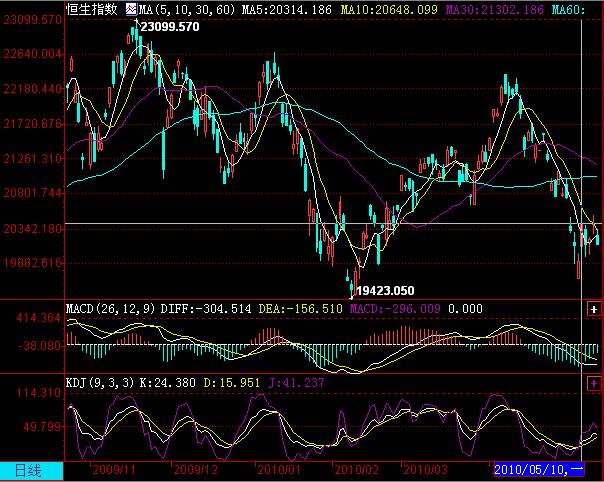Image resolution: width=604 pixels, height=482 pixels.
Task: Click the 20801.744 price axis label
Action: pyautogui.click(x=32, y=192)
